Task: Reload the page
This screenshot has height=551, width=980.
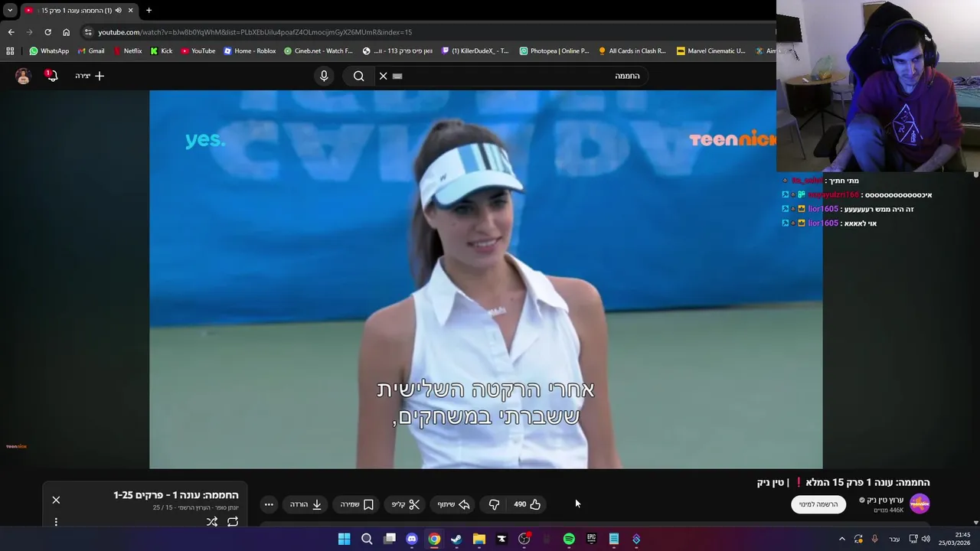Action: pyautogui.click(x=47, y=32)
